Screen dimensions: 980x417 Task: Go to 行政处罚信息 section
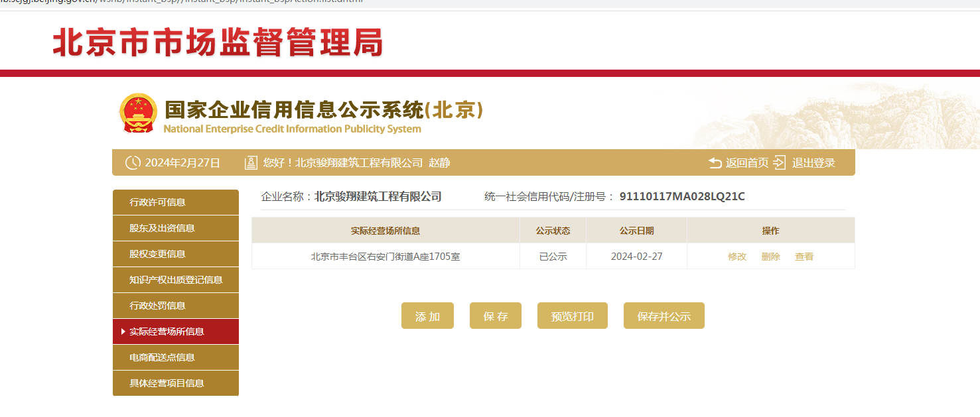(176, 306)
